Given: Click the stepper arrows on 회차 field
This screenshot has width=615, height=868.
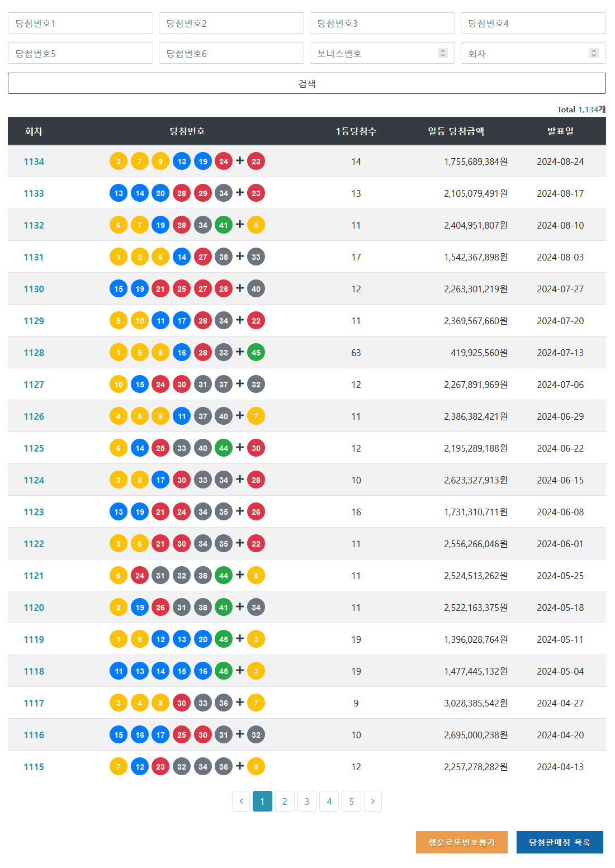Looking at the screenshot, I should tap(594, 53).
